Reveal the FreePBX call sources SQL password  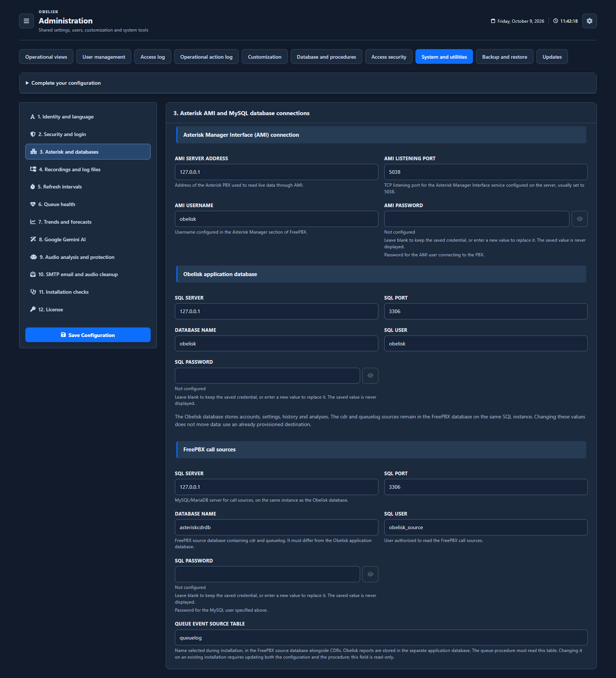(x=370, y=574)
